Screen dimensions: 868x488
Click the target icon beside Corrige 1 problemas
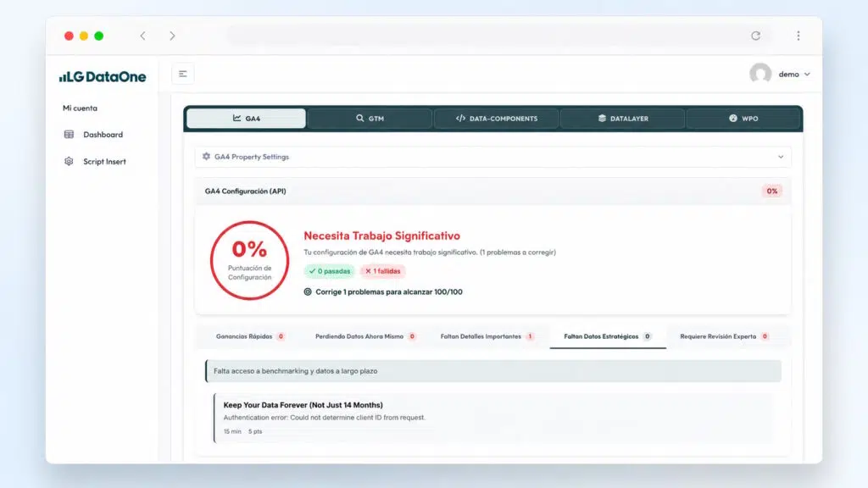click(308, 291)
